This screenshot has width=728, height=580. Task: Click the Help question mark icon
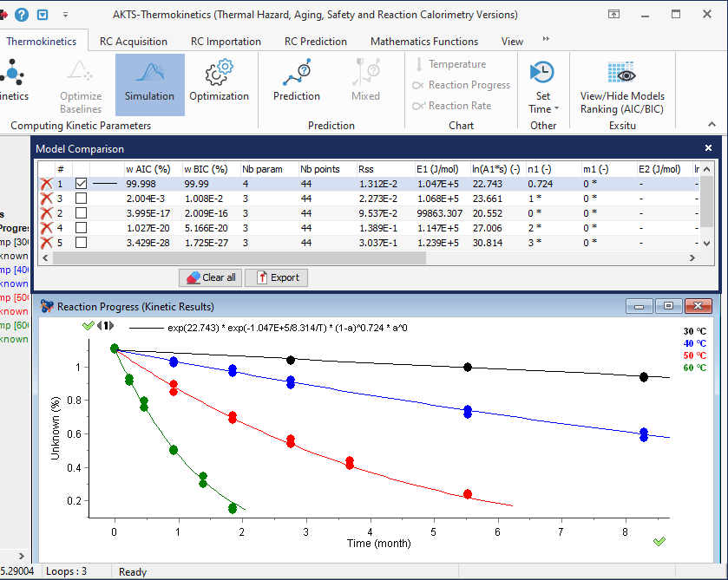(22, 14)
